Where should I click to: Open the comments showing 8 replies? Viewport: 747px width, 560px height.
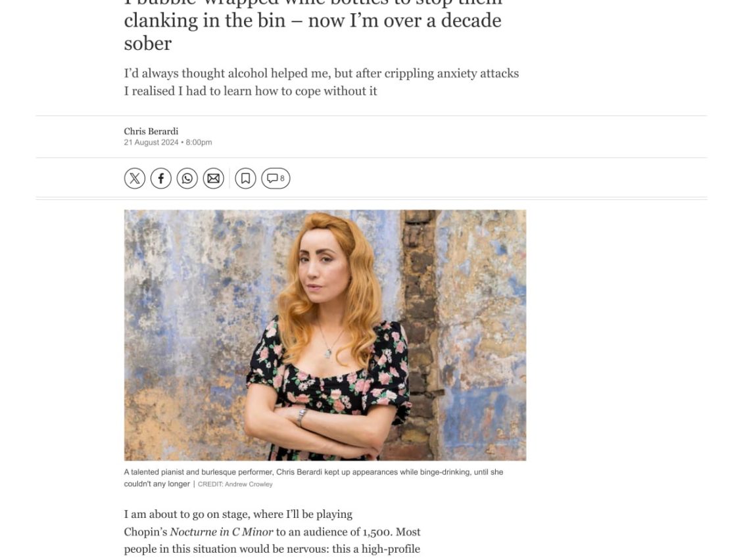point(276,178)
